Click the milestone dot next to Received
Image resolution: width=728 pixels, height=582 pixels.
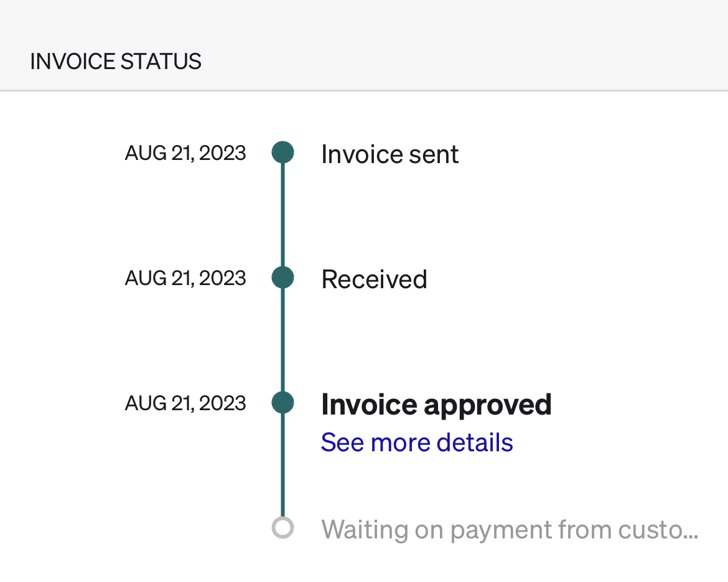pyautogui.click(x=283, y=277)
